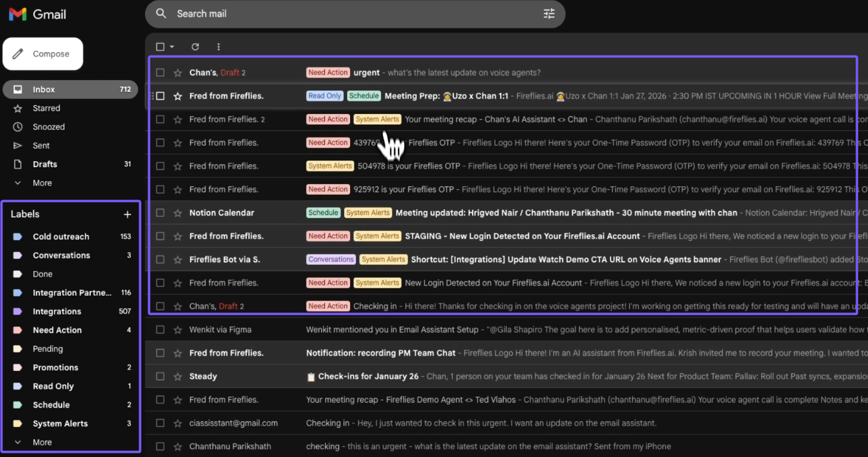Select Integration Partne... label in sidebar
Screen dimensions: 868x457
pyautogui.click(x=70, y=293)
